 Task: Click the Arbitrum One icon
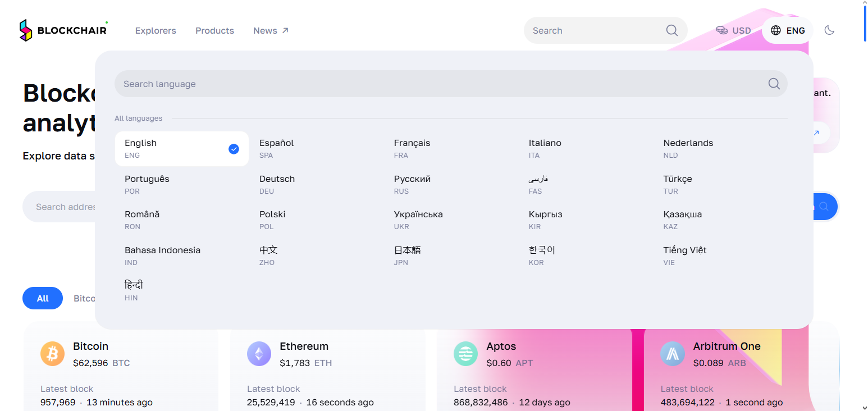673,354
